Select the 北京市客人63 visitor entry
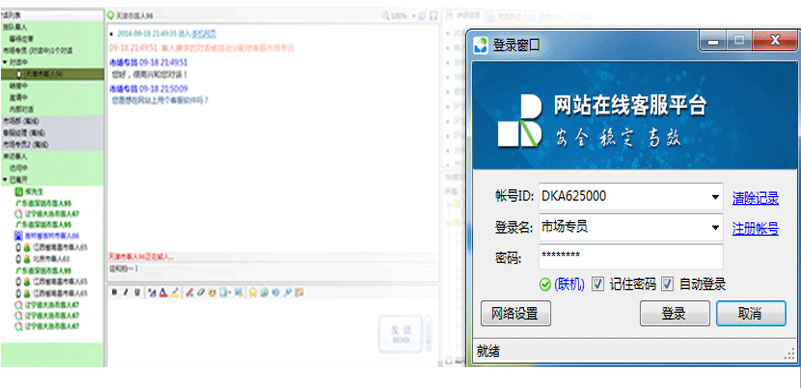801x388 pixels. click(51, 259)
